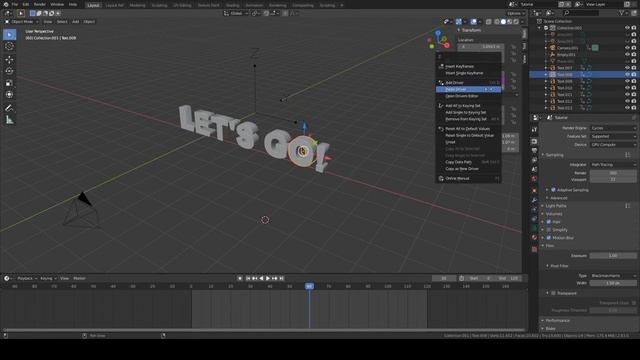
Task: Toggle the snapping magnet icon
Action: 267,13
